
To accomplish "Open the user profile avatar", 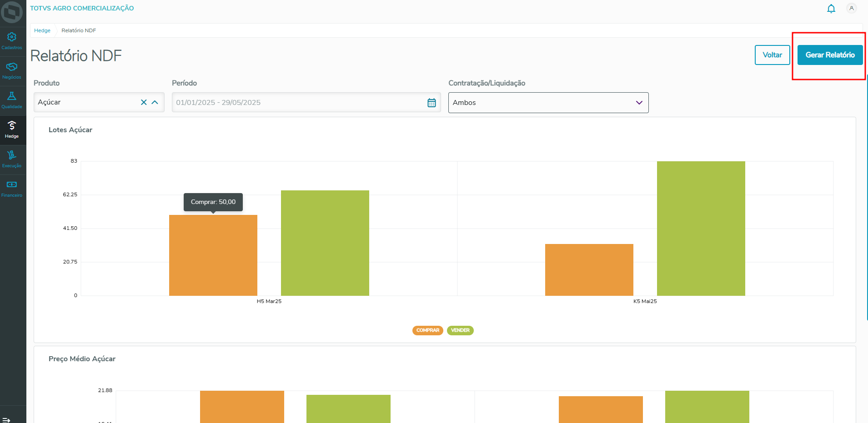I will point(852,8).
